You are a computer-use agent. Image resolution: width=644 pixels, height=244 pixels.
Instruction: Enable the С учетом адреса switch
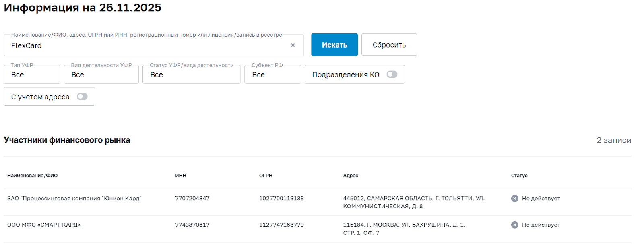click(82, 97)
